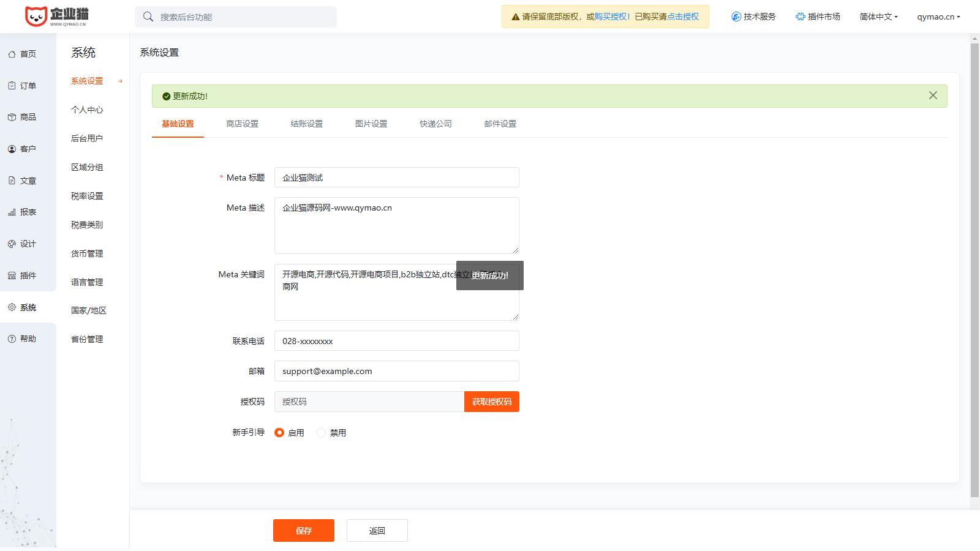980x551 pixels.
Task: Click the Home icon in sidebar
Action: click(x=12, y=54)
